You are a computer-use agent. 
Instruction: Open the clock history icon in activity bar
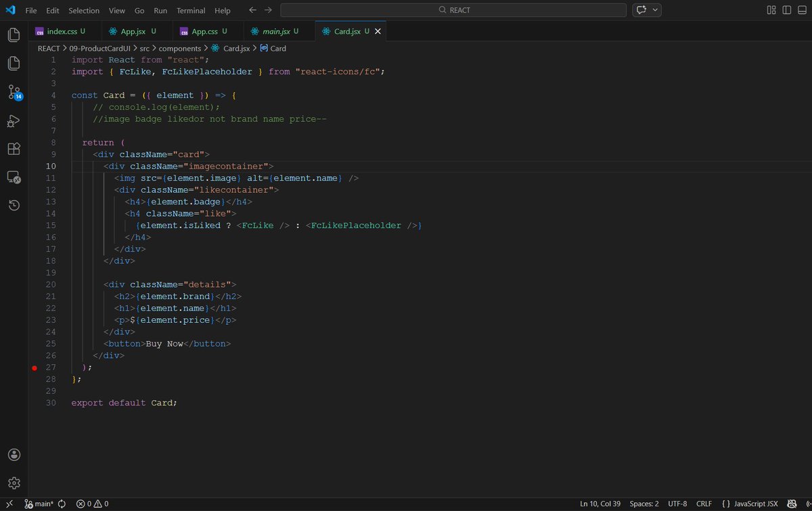click(x=14, y=206)
